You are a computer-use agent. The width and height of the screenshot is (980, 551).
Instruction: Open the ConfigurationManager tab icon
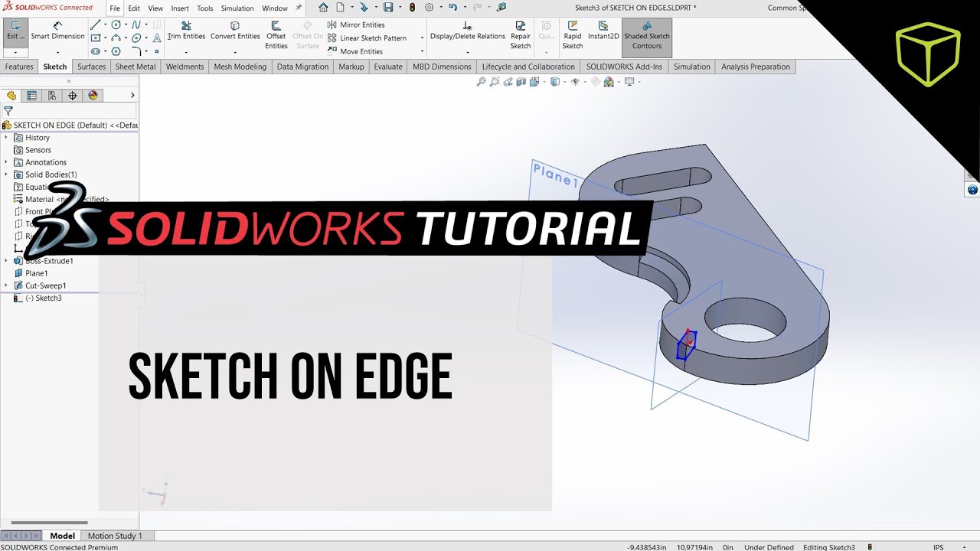pos(52,96)
